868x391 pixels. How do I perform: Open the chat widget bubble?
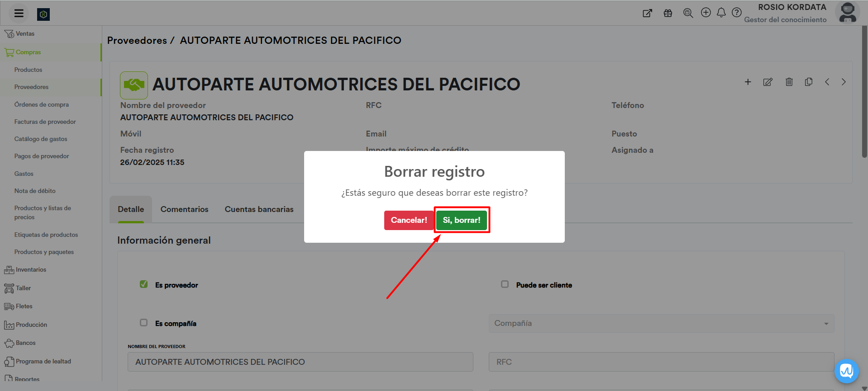click(x=846, y=371)
